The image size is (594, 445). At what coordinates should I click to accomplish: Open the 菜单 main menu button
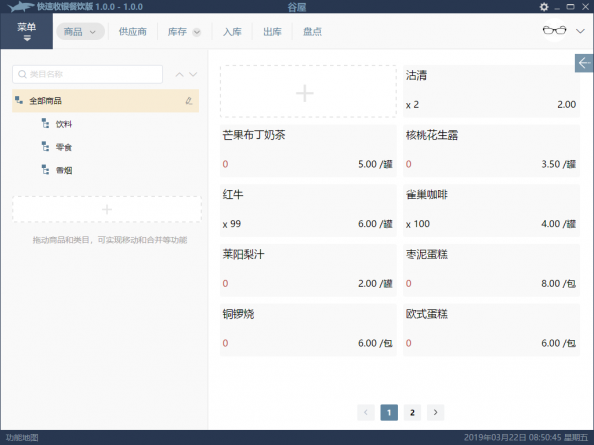pos(27,31)
